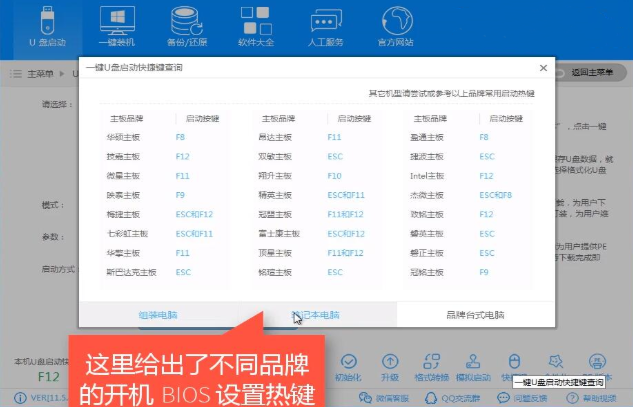Close the 一键U盘启动快捷键查询 dialog
This screenshot has height=408, width=633.
(x=543, y=68)
